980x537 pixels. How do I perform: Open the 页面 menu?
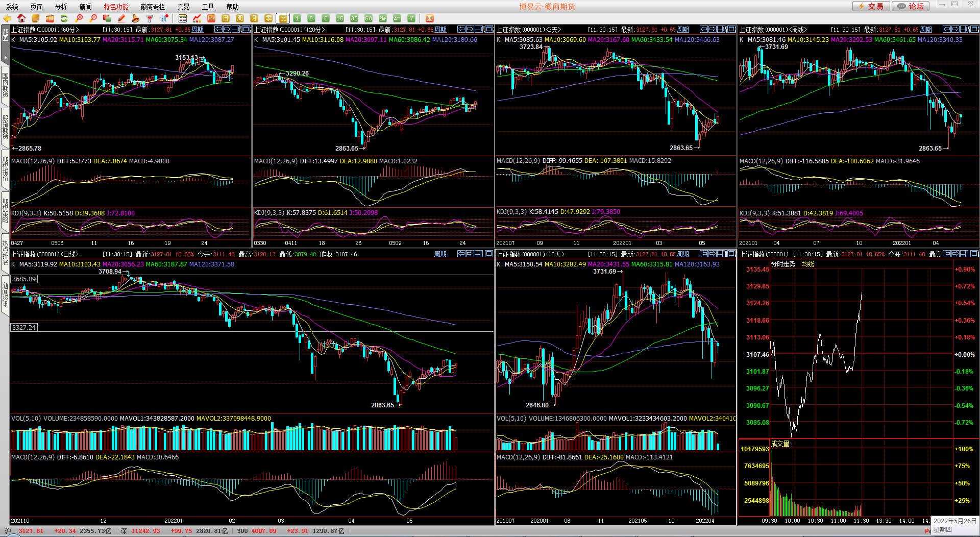click(37, 7)
